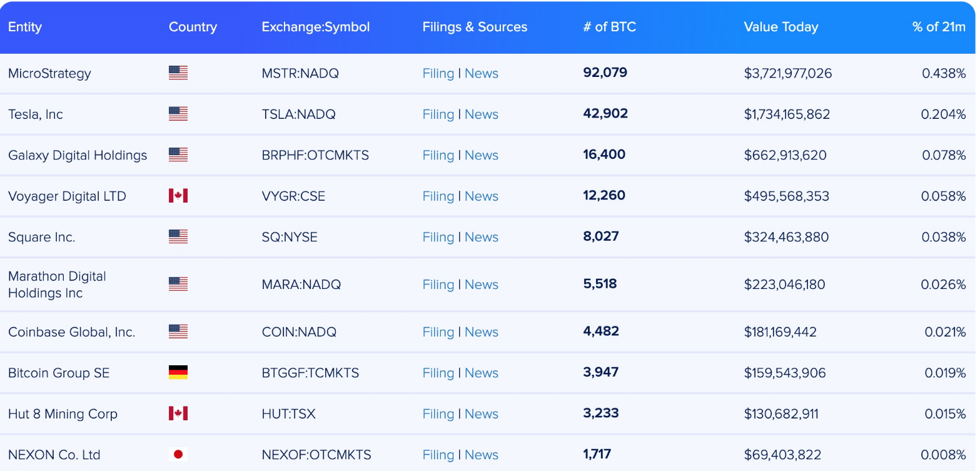Click the Filings & Sources column header
Image resolution: width=980 pixels, height=471 pixels.
click(475, 27)
